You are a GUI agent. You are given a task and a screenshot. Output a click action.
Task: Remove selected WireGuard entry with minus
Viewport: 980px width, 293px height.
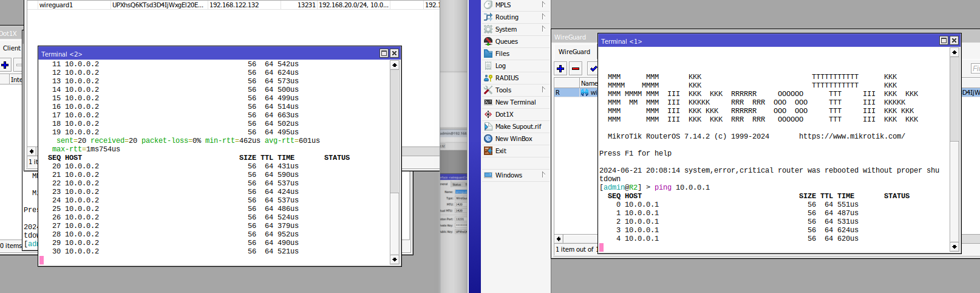(x=576, y=69)
